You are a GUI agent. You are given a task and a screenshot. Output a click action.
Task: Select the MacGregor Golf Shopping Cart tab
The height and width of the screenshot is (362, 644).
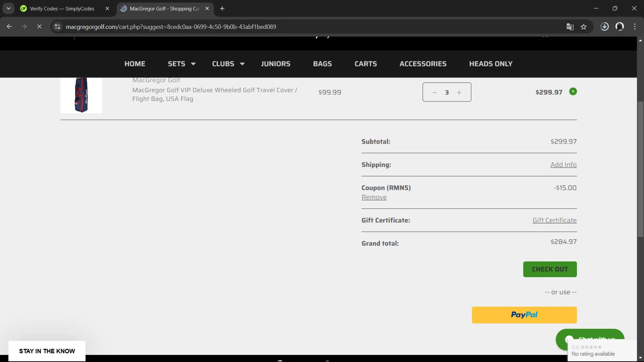click(x=164, y=9)
